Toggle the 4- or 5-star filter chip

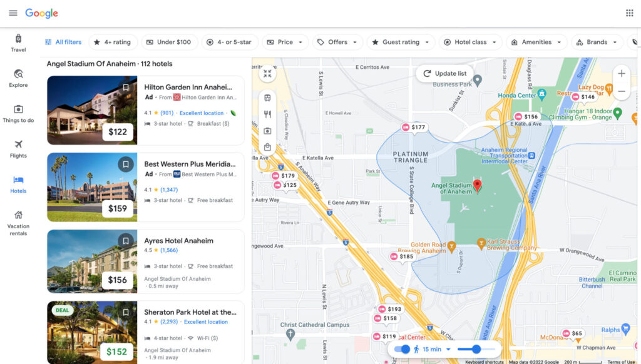click(x=229, y=42)
